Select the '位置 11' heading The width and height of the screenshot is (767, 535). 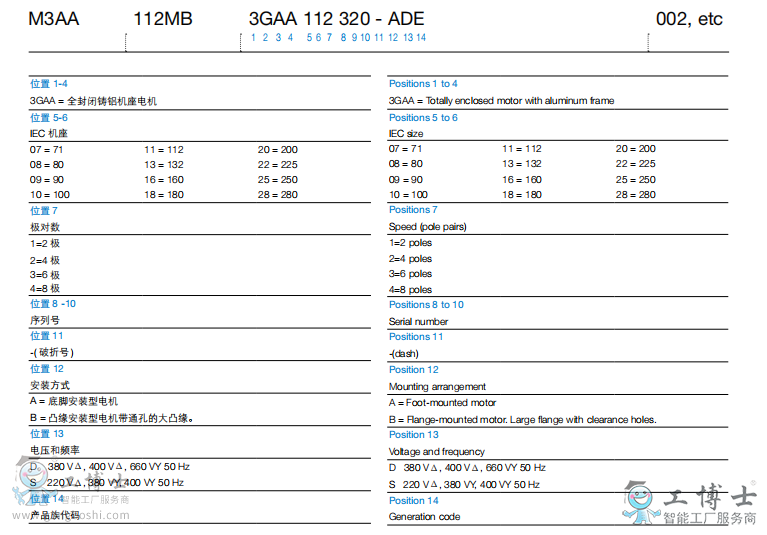pos(46,336)
